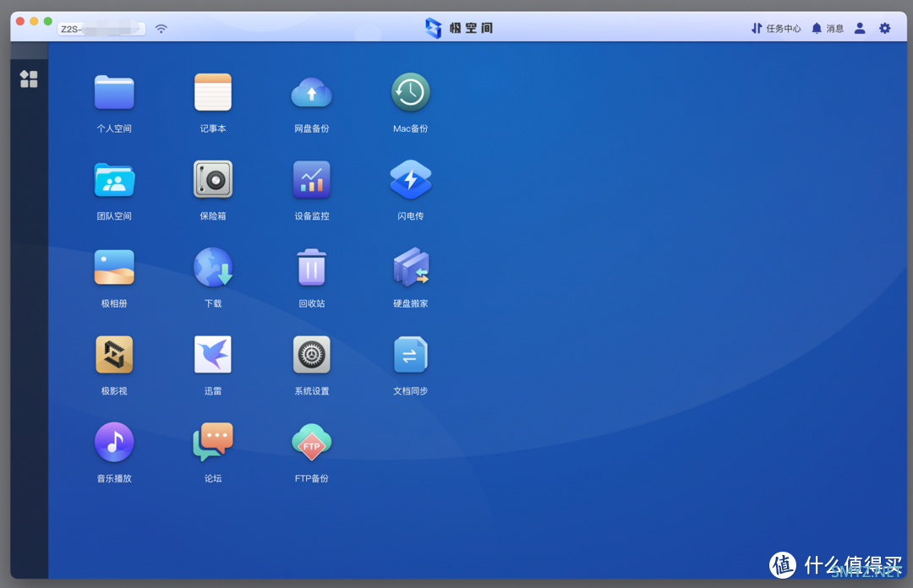This screenshot has height=588, width=913.
Task: Click the 极空间 logo in title bar
Action: [459, 27]
